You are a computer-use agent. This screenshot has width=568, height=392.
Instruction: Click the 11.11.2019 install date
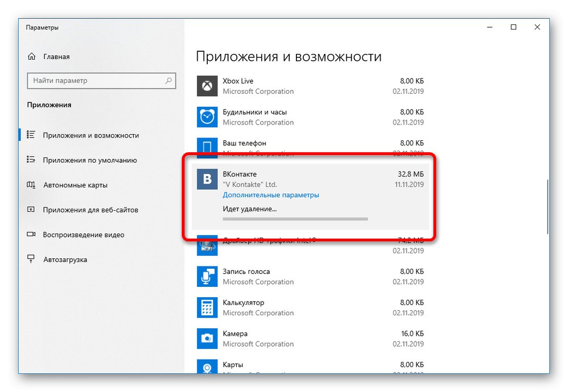[410, 185]
